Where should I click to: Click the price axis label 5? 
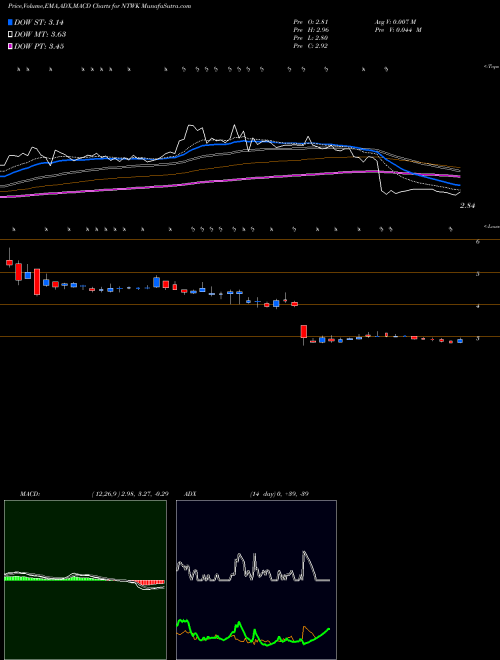click(478, 274)
